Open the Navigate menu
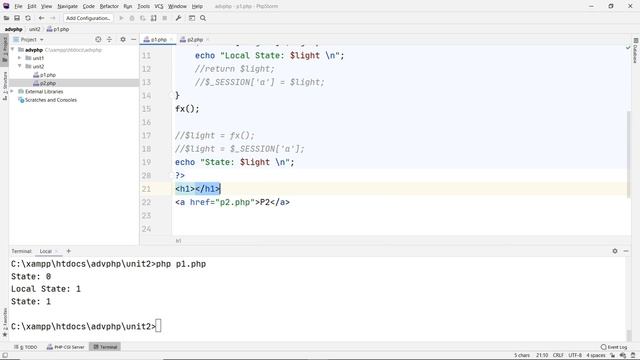This screenshot has height=360, width=640. pyautogui.click(x=67, y=6)
